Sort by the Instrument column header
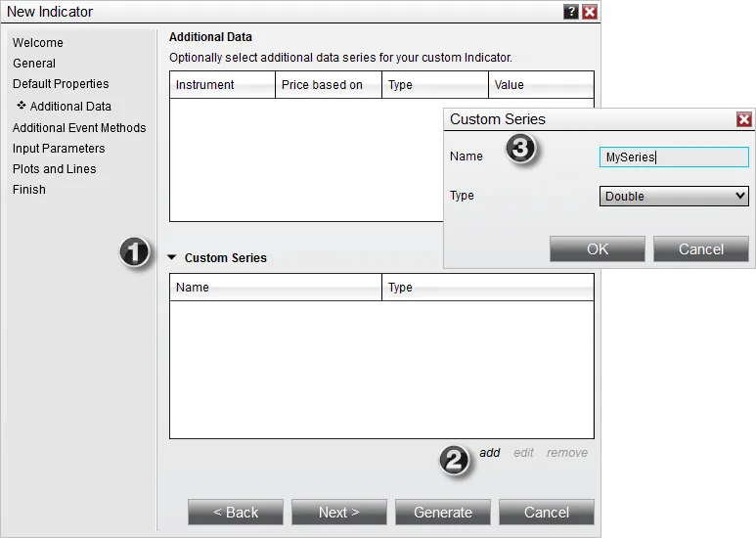The width and height of the screenshot is (756, 538). 222,85
